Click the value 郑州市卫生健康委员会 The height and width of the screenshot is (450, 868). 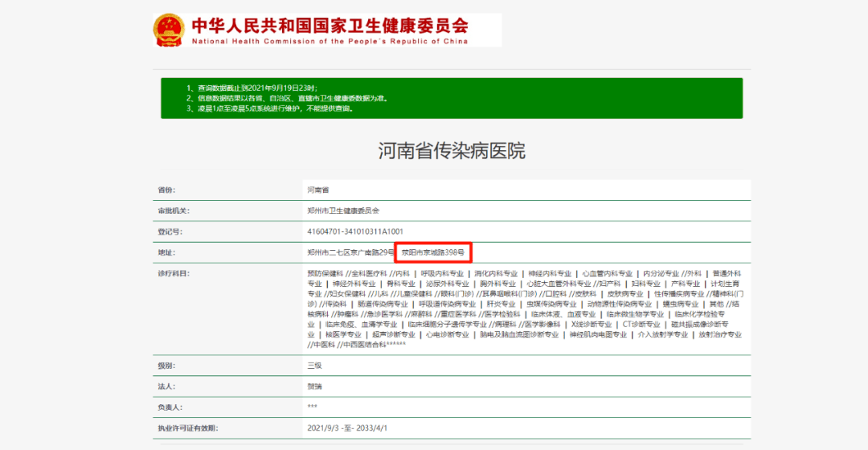tap(343, 211)
